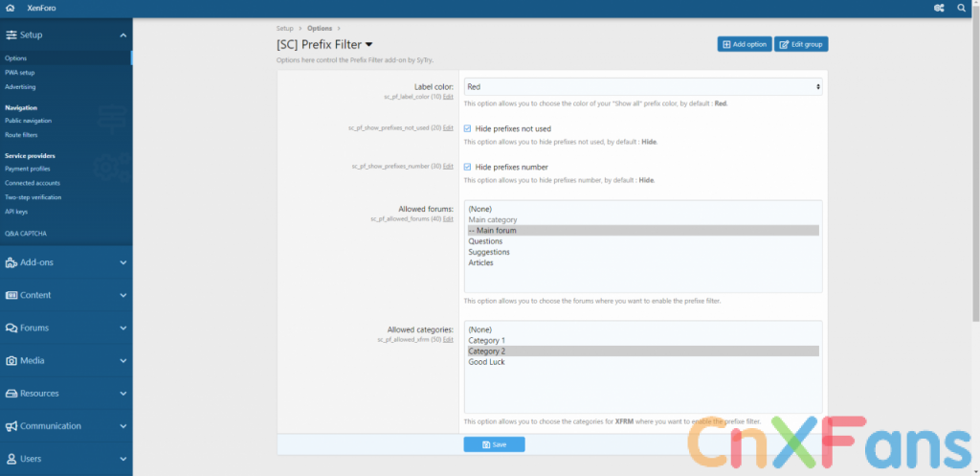
Task: Select Category 2 in Allowed categories
Action: 643,351
